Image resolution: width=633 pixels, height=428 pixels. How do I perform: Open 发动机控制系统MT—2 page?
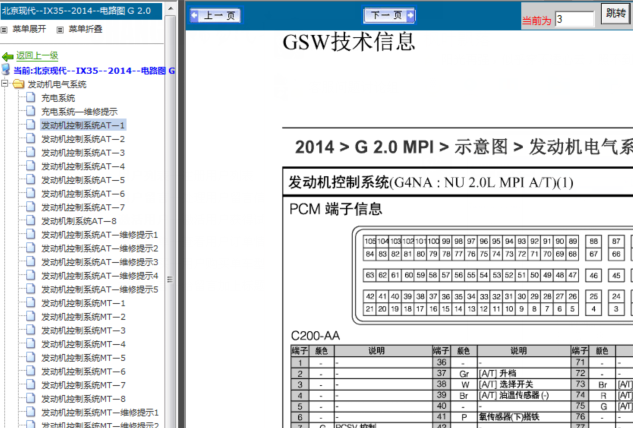(x=83, y=317)
